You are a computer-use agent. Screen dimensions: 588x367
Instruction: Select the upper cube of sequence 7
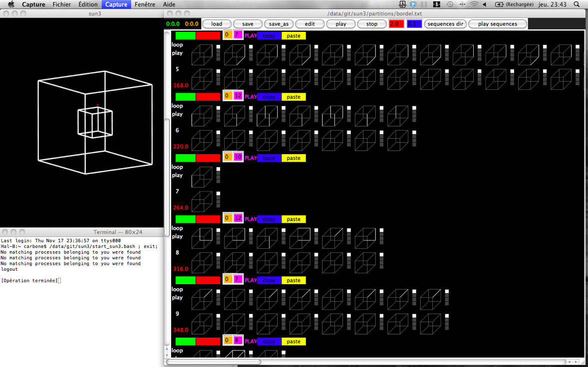202,177
